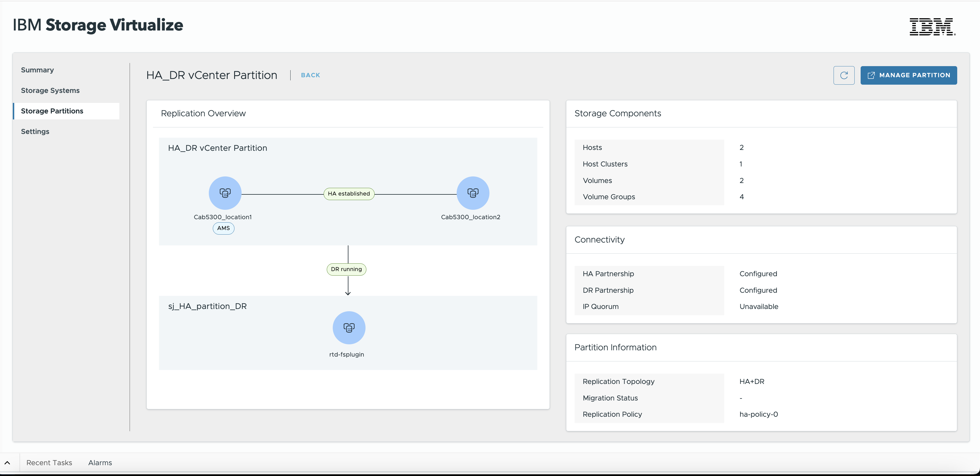The width and height of the screenshot is (980, 476).
Task: Go to the Summary page
Action: [x=37, y=70]
